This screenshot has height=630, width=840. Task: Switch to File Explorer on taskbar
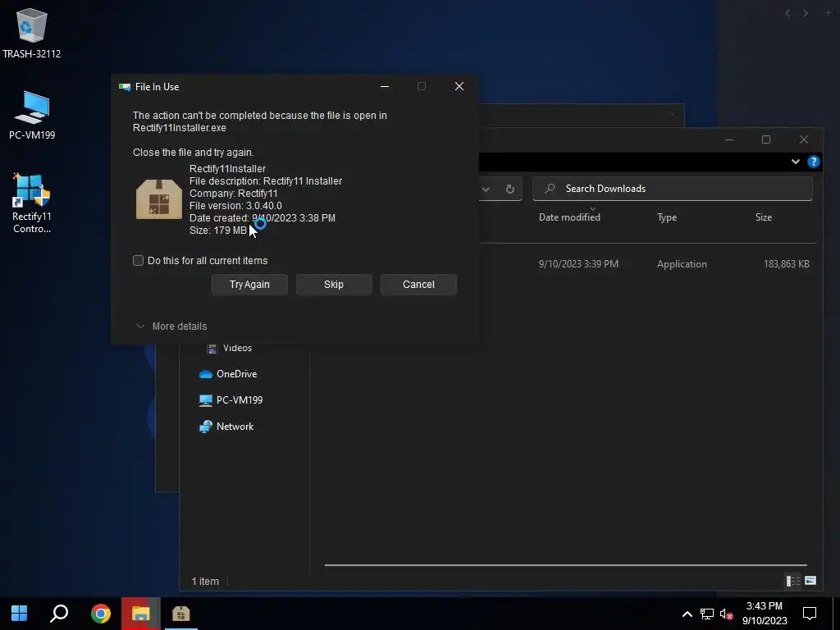(x=140, y=613)
